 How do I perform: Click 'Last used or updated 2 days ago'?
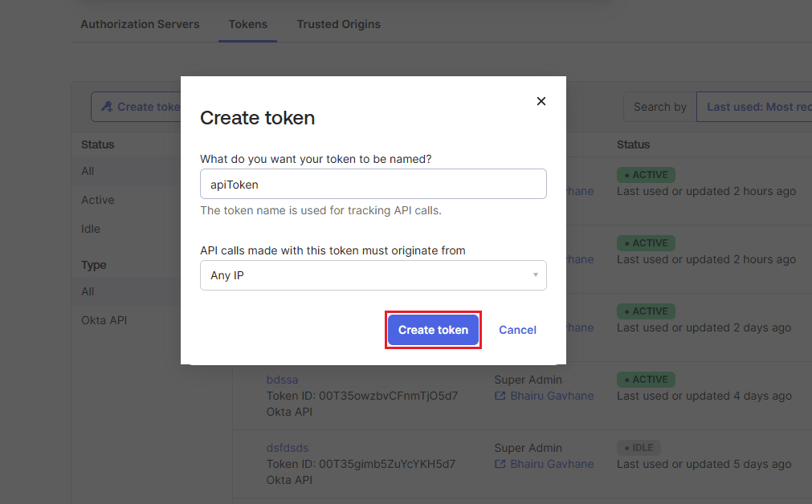[x=704, y=327]
